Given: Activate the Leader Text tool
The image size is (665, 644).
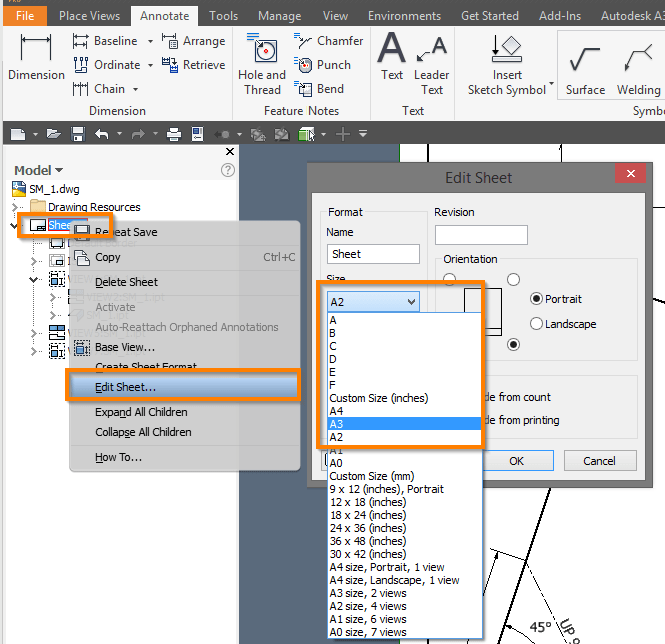Looking at the screenshot, I should coord(432,64).
